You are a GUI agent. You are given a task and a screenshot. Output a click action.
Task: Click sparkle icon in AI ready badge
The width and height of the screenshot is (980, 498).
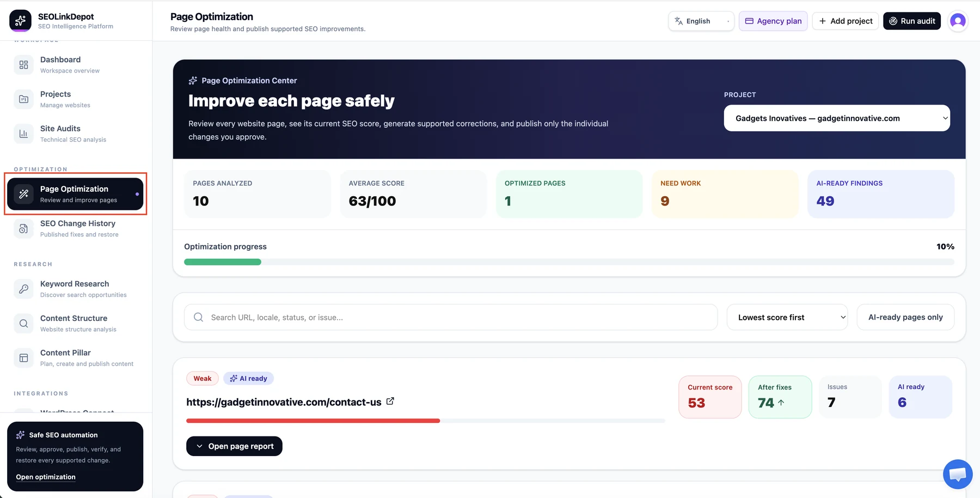click(234, 378)
